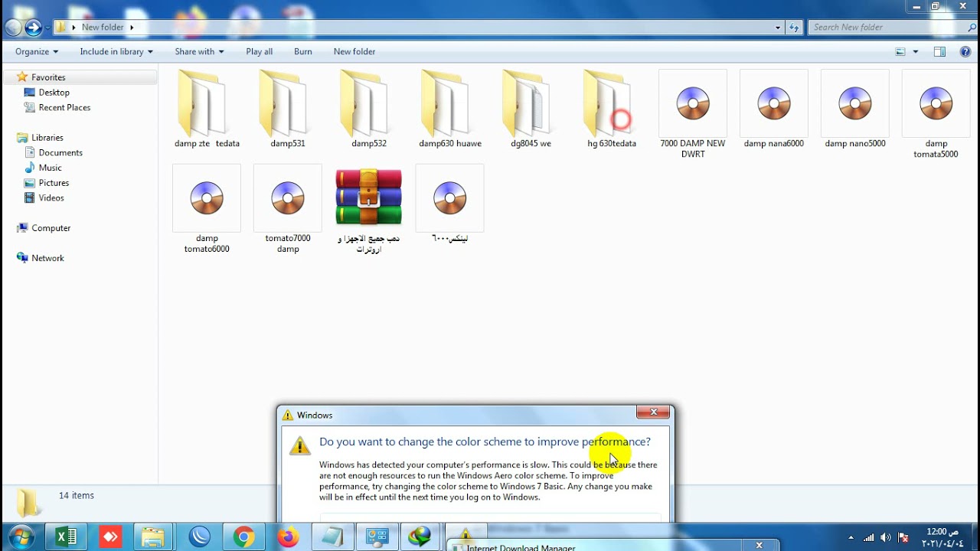Open Windows Explorer taskbar icon
Screen dimensions: 980x551
click(x=154, y=537)
